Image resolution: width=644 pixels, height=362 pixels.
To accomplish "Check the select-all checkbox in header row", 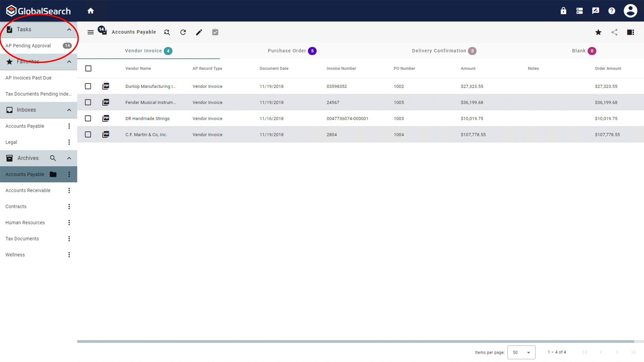I will point(88,68).
